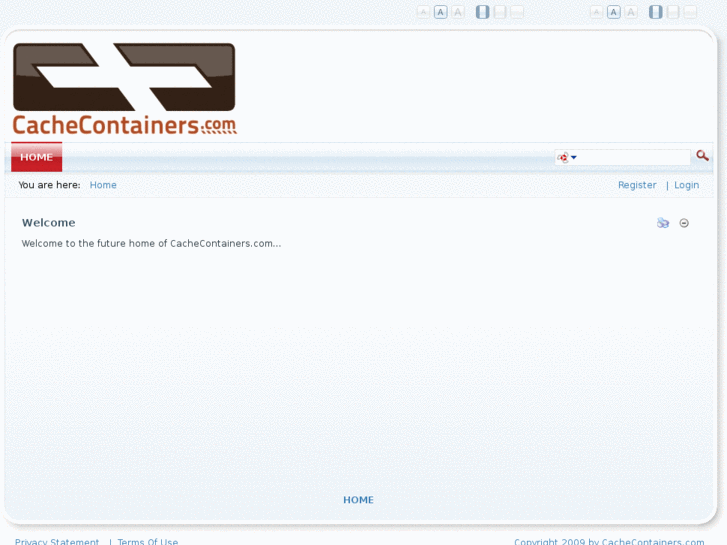The height and width of the screenshot is (545, 727).
Task: Choose full page width in left icon group
Action: [x=517, y=12]
